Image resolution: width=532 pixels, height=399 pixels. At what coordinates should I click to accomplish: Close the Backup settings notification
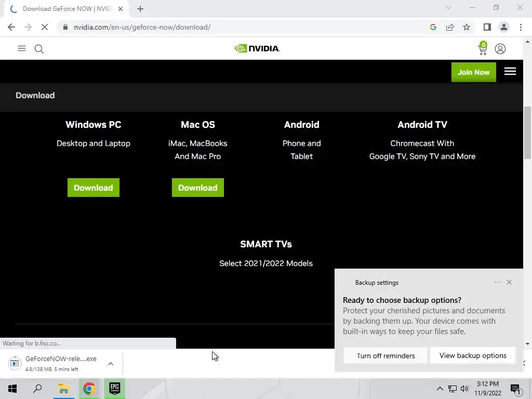pyautogui.click(x=509, y=282)
